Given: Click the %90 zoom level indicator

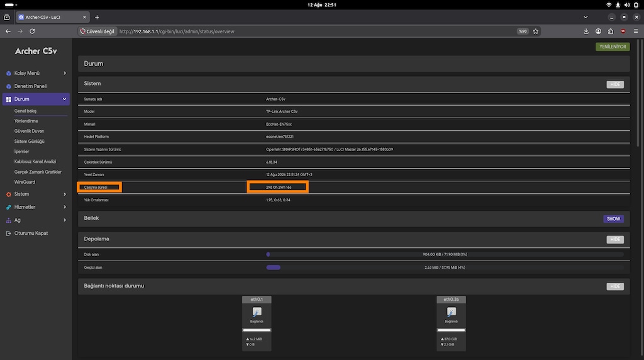Looking at the screenshot, I should [523, 31].
